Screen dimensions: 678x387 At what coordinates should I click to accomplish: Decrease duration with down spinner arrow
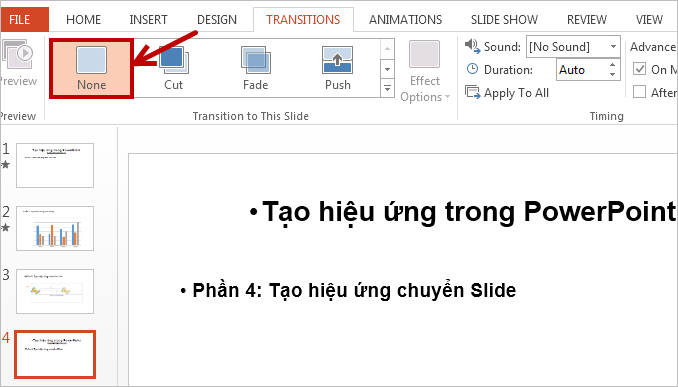[612, 74]
